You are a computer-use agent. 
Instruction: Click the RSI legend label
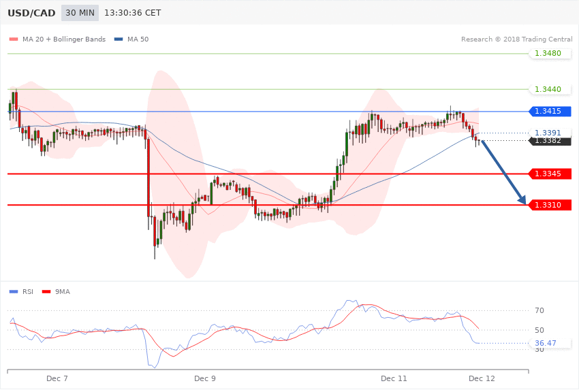click(28, 292)
